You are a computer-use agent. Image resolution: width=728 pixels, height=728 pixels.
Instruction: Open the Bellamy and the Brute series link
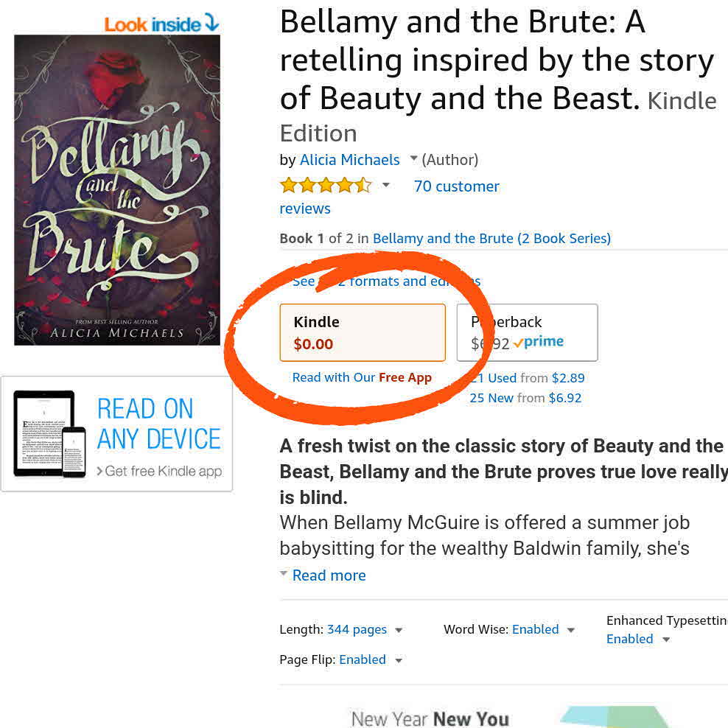tap(491, 239)
